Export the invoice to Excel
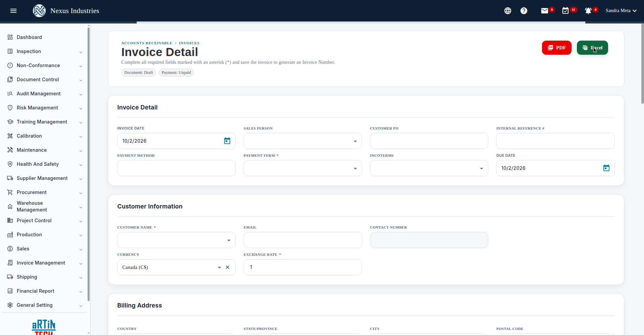 [x=592, y=48]
